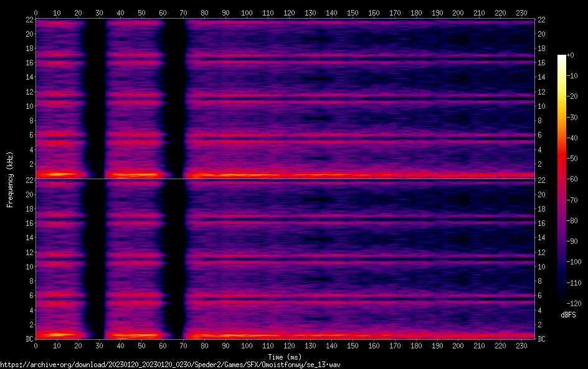The height and width of the screenshot is (369, 588).
Task: Pick the -60 level on the dBFS color scale
Action: (570, 180)
